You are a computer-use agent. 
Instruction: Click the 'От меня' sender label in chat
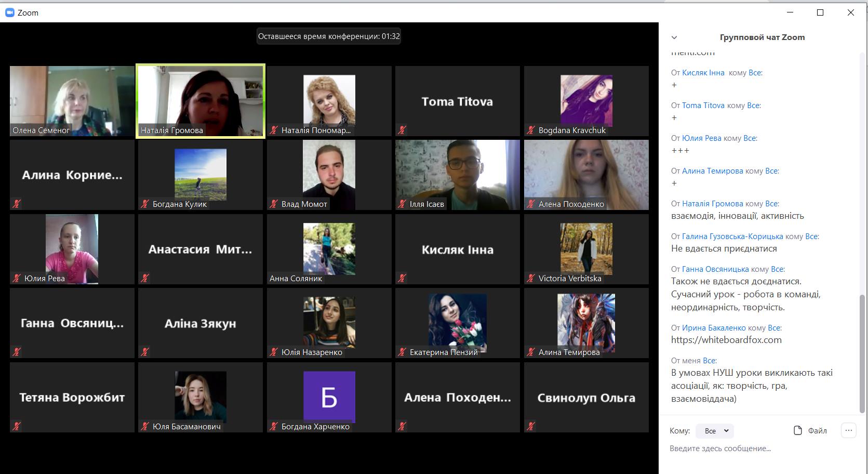(x=686, y=361)
